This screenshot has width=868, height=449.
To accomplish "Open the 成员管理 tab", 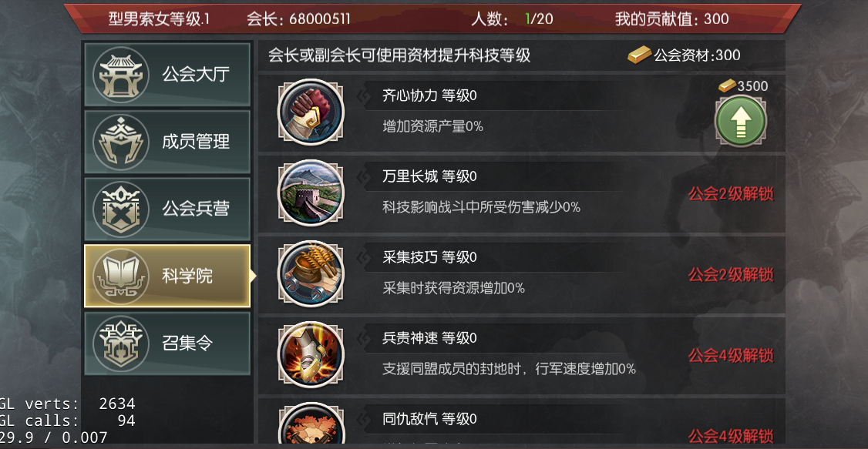I will click(x=167, y=142).
